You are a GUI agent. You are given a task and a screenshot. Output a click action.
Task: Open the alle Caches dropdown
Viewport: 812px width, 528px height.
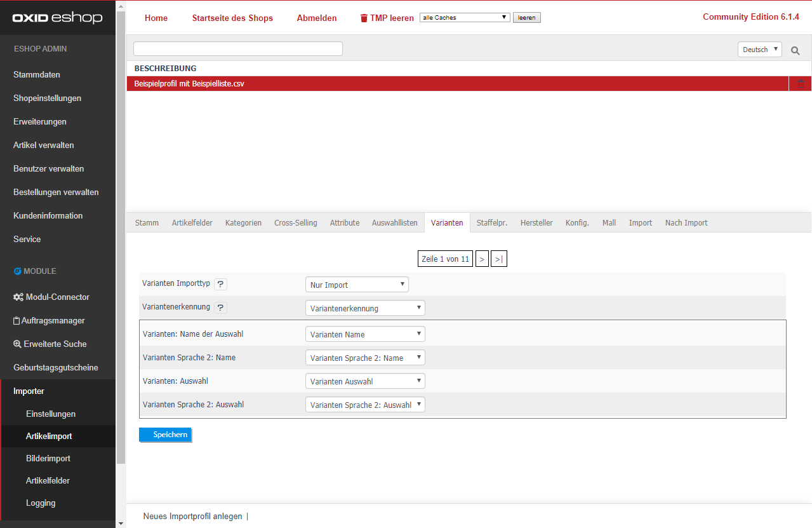point(465,18)
